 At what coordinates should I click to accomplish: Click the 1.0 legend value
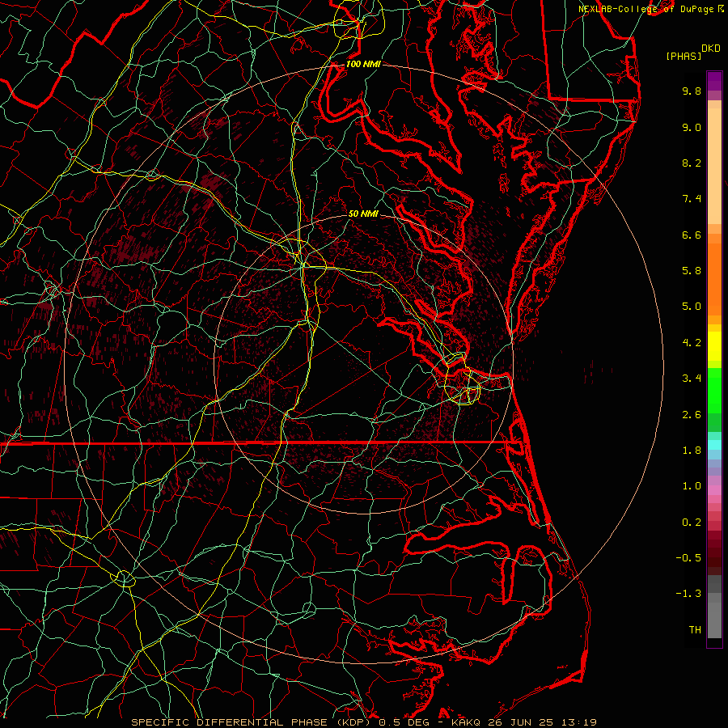692,486
